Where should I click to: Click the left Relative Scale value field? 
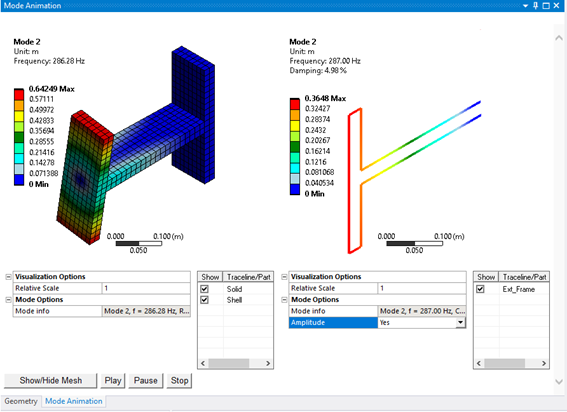[146, 288]
